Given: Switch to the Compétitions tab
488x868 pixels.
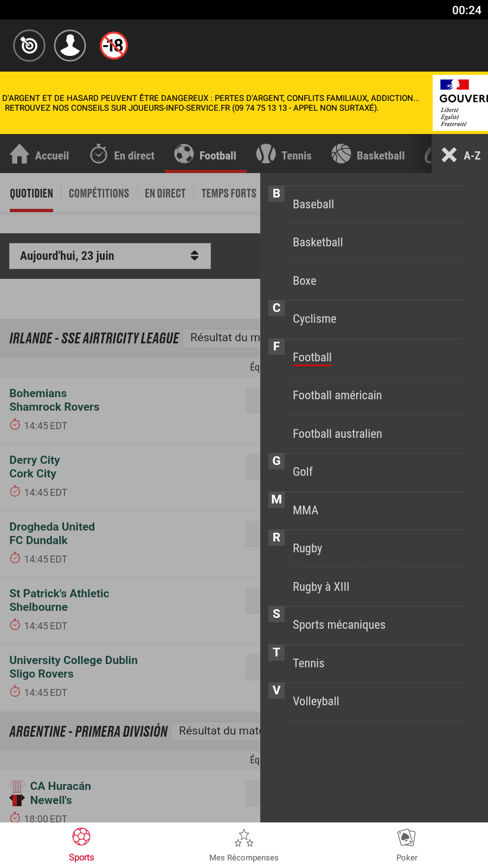Looking at the screenshot, I should [x=99, y=193].
